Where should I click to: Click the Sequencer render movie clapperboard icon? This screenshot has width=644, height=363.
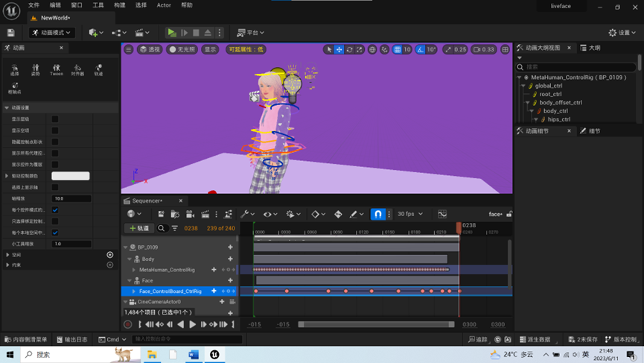tap(205, 214)
